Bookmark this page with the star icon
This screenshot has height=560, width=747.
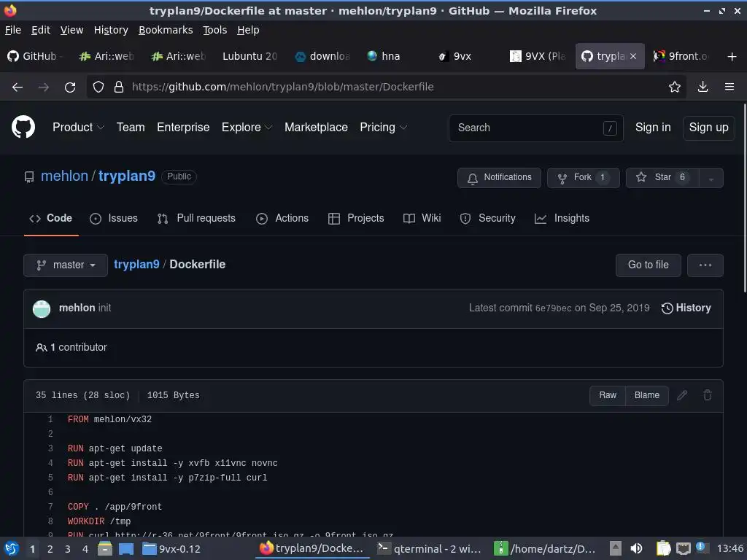(674, 87)
